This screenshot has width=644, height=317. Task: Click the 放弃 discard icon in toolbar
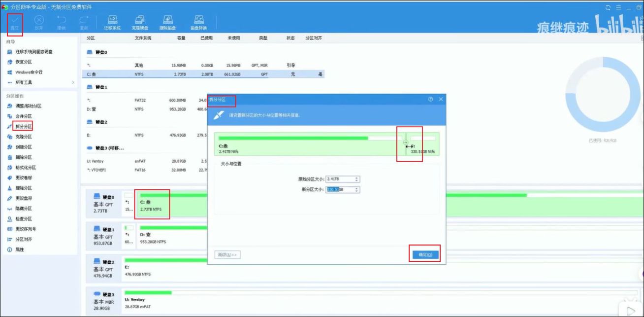click(39, 22)
